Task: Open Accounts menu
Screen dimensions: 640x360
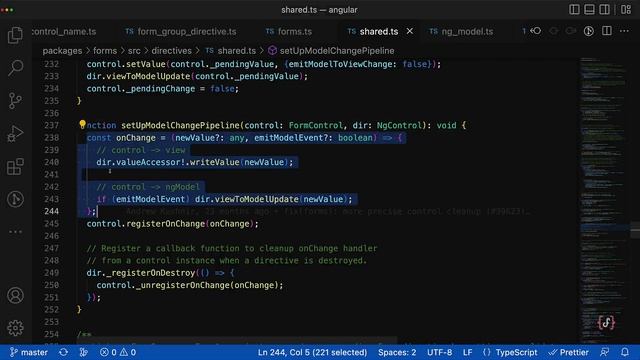Action: (15, 296)
